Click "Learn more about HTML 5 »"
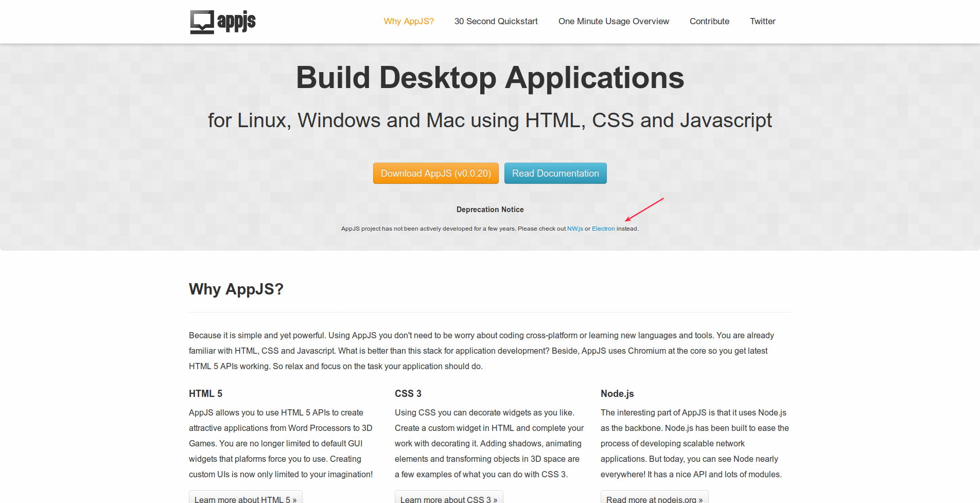980x503 pixels. [x=246, y=498]
